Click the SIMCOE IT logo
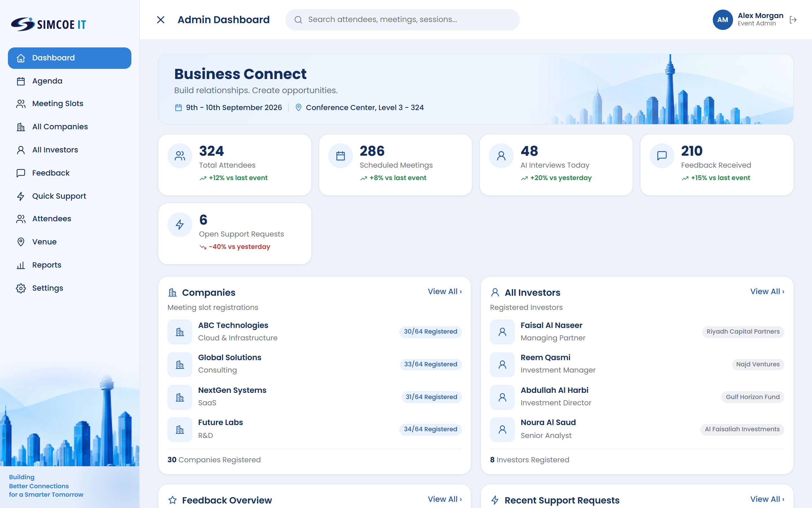Viewport: 812px width, 508px height. pos(48,24)
